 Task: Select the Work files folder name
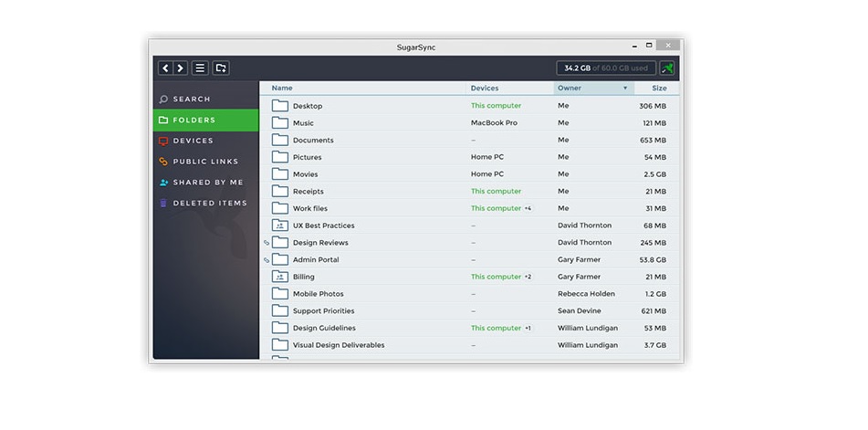point(310,209)
